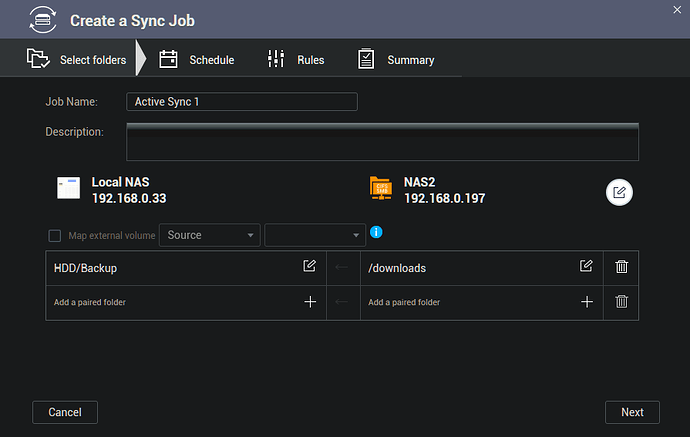The image size is (690, 437).
Task: Click the Map external volume label
Action: coord(112,236)
